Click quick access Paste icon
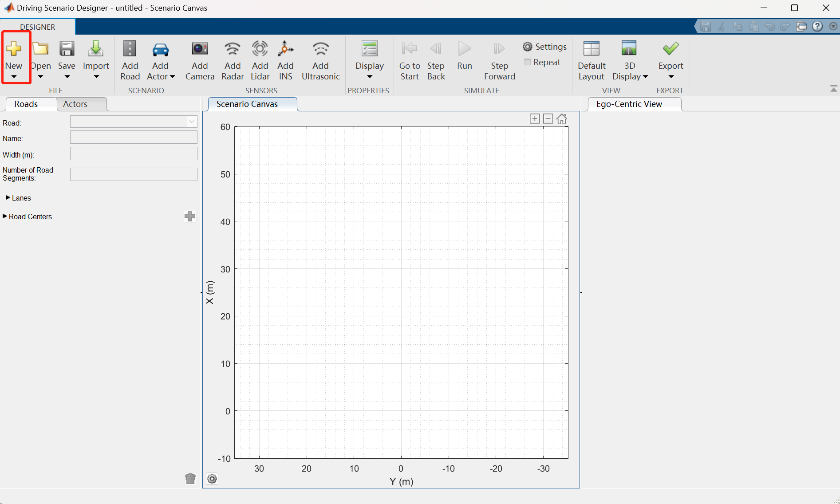This screenshot has width=840, height=504. point(753,27)
